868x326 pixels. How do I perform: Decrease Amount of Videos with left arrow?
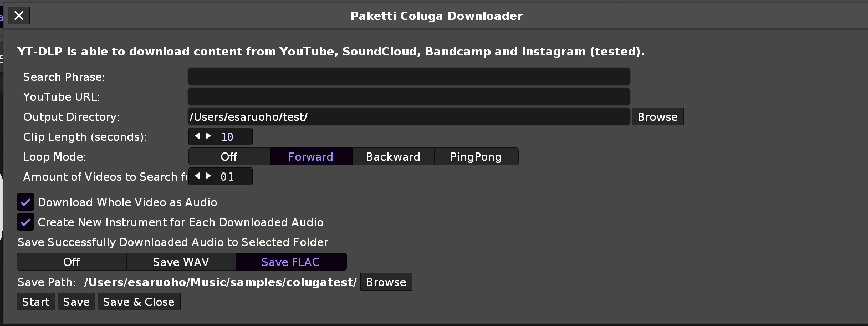pyautogui.click(x=197, y=176)
